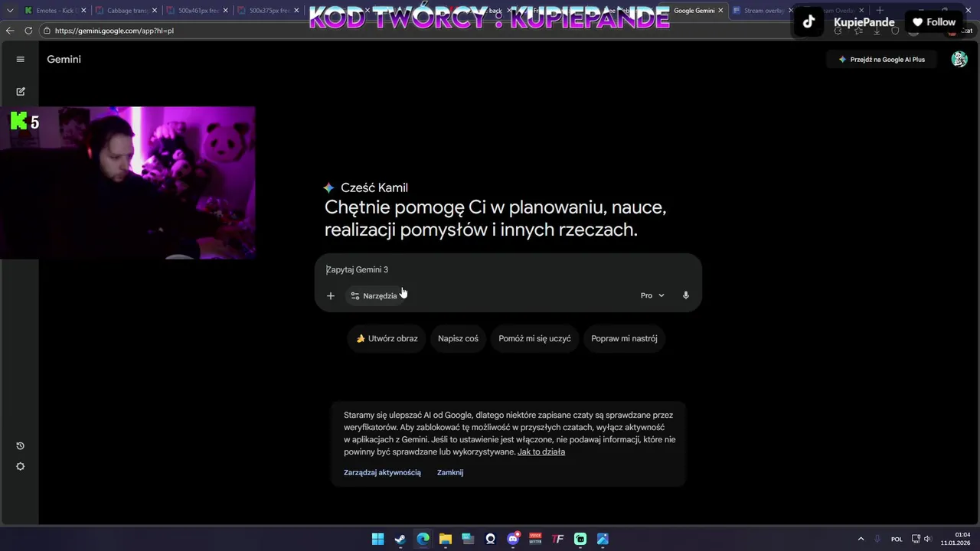The height and width of the screenshot is (551, 980).
Task: Click Przejdź na Google AI Plus button
Action: click(881, 60)
